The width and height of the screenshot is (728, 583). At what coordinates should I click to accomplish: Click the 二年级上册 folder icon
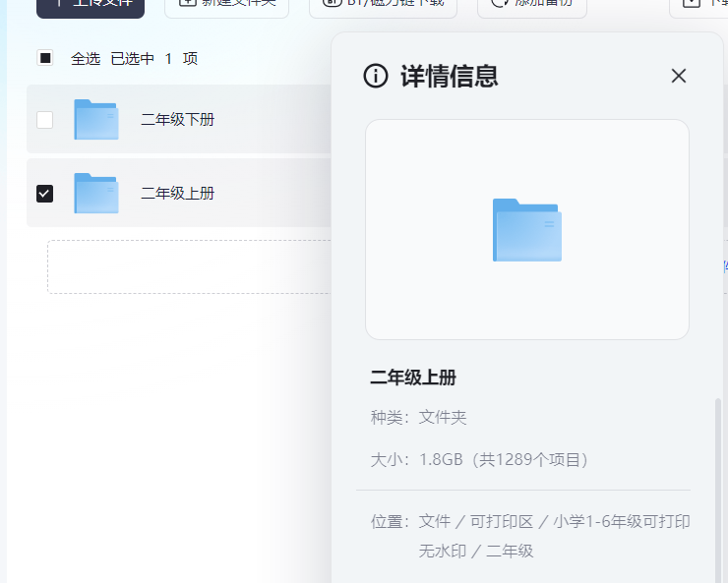[x=96, y=194]
